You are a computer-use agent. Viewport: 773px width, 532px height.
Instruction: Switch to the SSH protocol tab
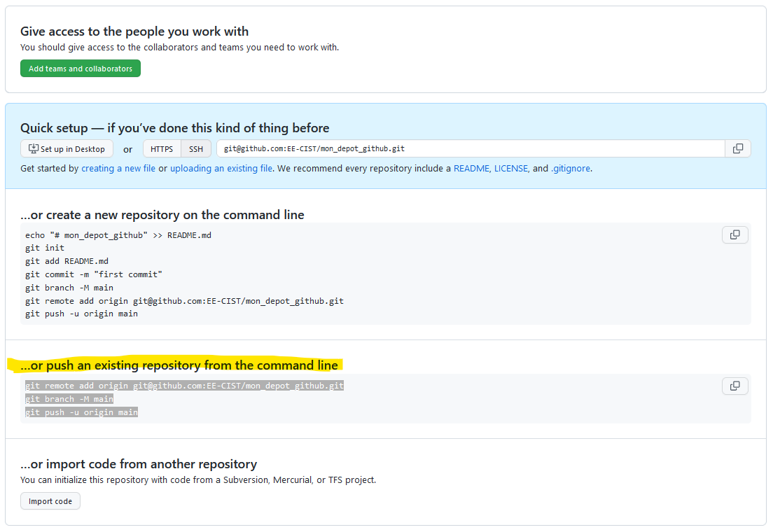coord(196,148)
